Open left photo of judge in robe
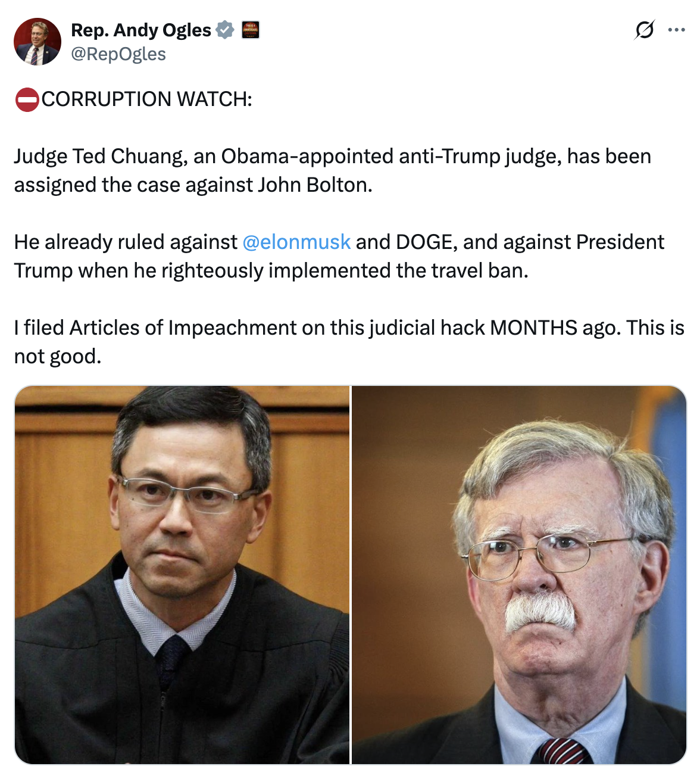The height and width of the screenshot is (779, 700). (x=182, y=575)
